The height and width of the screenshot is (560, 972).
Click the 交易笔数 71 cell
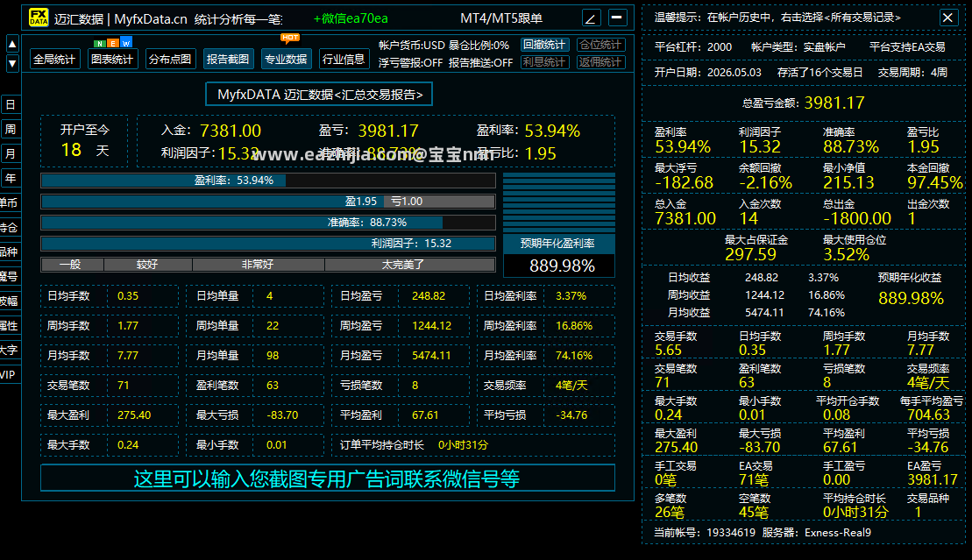tap(110, 385)
